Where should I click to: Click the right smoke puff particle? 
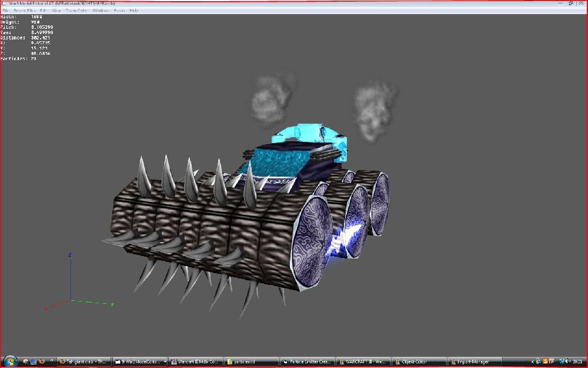(373, 112)
